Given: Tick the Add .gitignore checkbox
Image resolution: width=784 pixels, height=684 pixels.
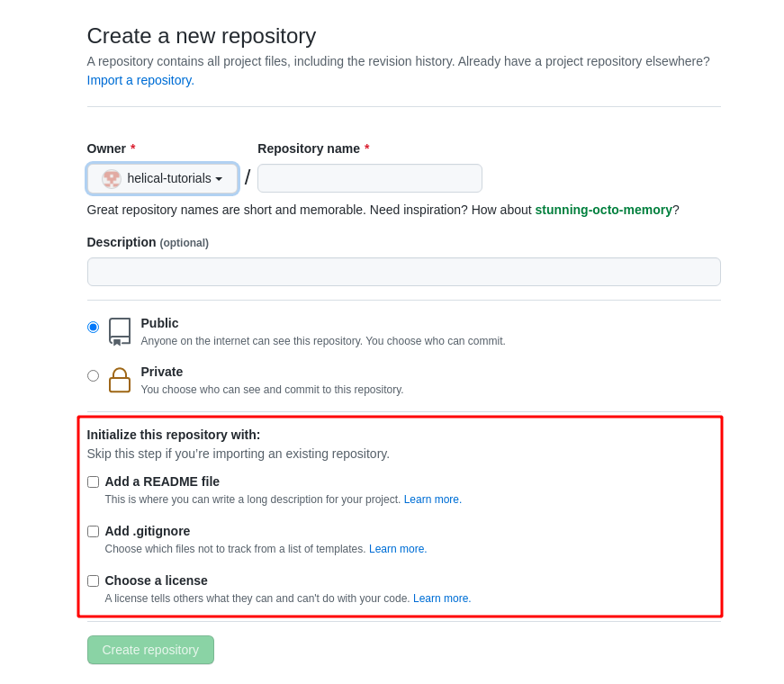Looking at the screenshot, I should click(93, 531).
